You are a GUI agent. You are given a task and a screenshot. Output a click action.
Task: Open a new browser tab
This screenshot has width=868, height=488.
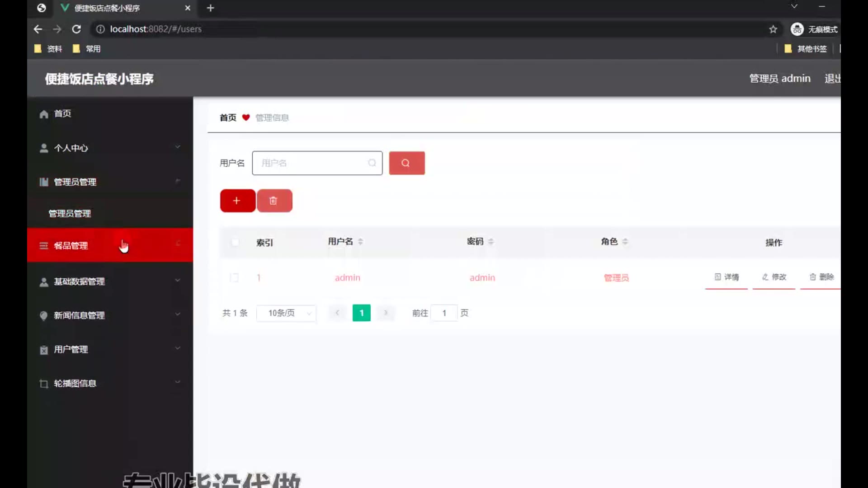(210, 8)
